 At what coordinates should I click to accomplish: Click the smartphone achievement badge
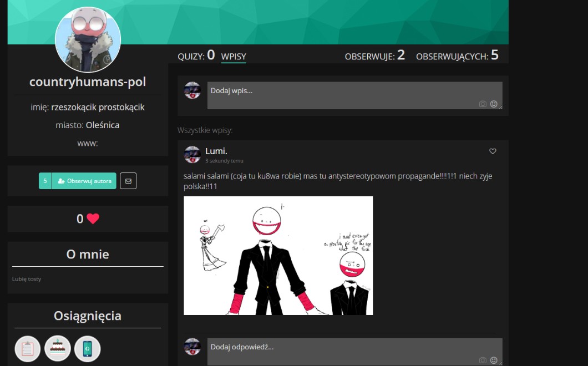88,349
